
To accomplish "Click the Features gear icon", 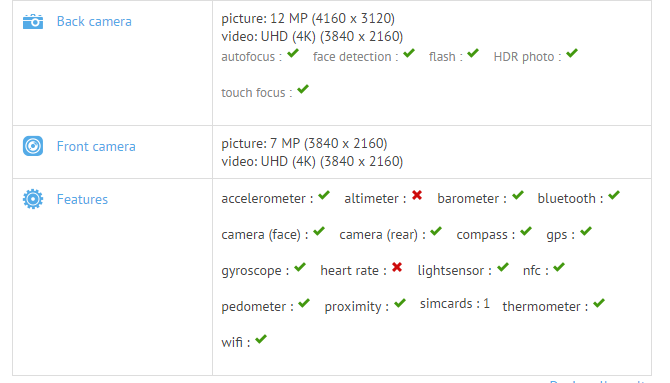I will pyautogui.click(x=33, y=199).
